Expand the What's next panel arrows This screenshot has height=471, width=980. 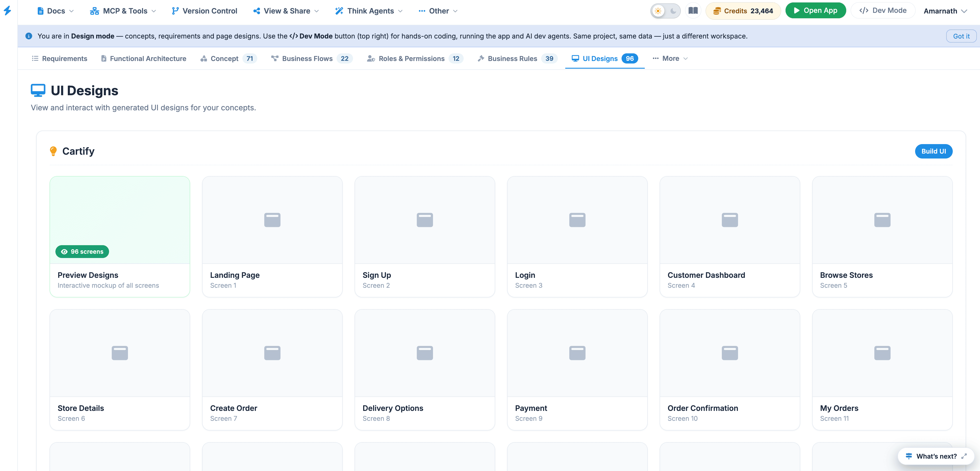[x=964, y=456]
